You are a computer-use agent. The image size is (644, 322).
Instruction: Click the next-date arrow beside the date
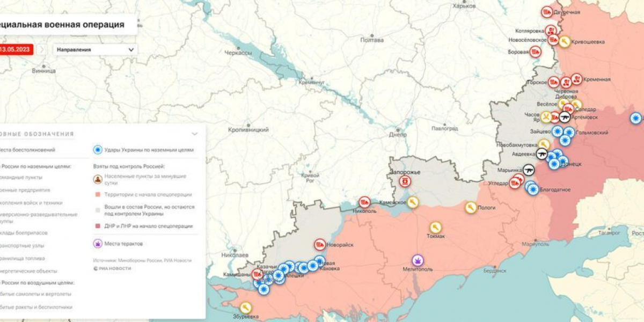tap(41, 49)
